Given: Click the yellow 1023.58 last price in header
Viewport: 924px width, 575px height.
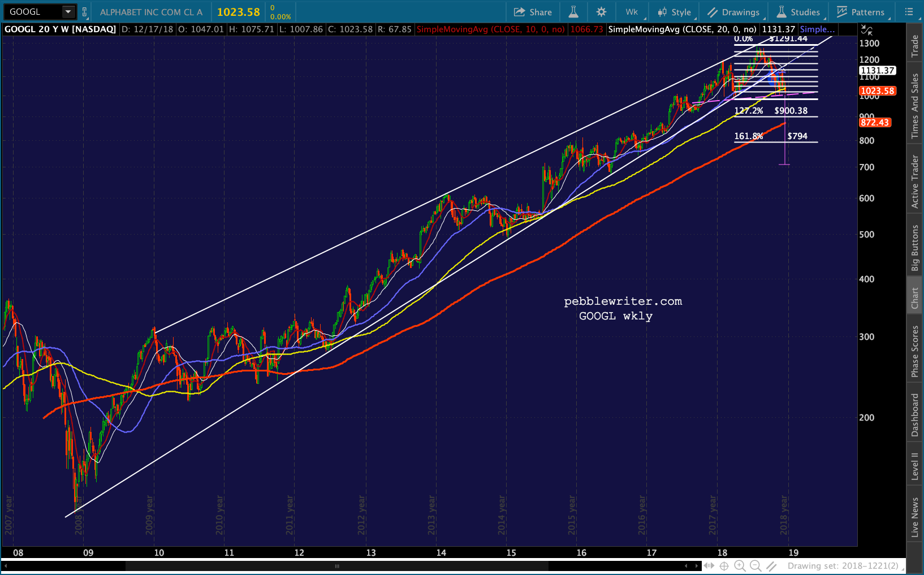Looking at the screenshot, I should pyautogui.click(x=239, y=12).
